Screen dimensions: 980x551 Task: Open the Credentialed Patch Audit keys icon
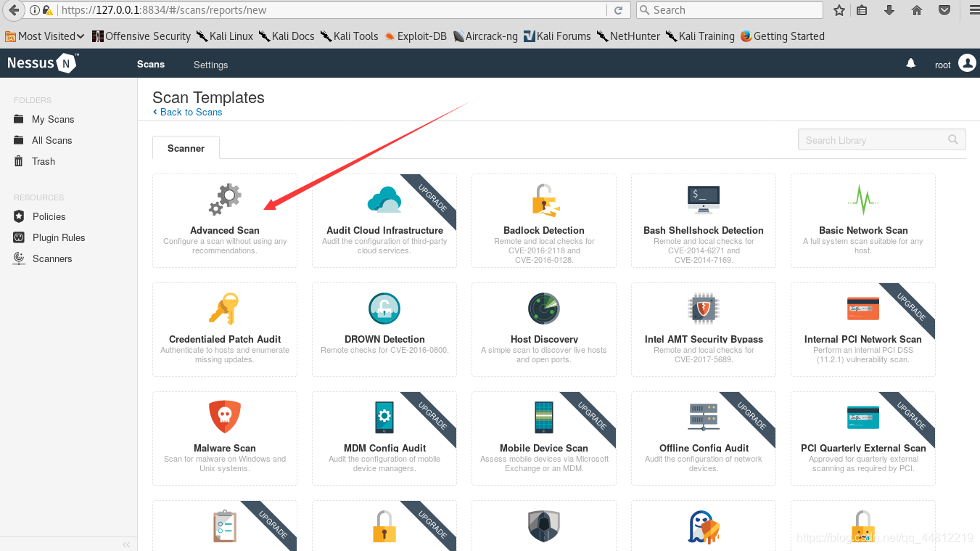(224, 309)
